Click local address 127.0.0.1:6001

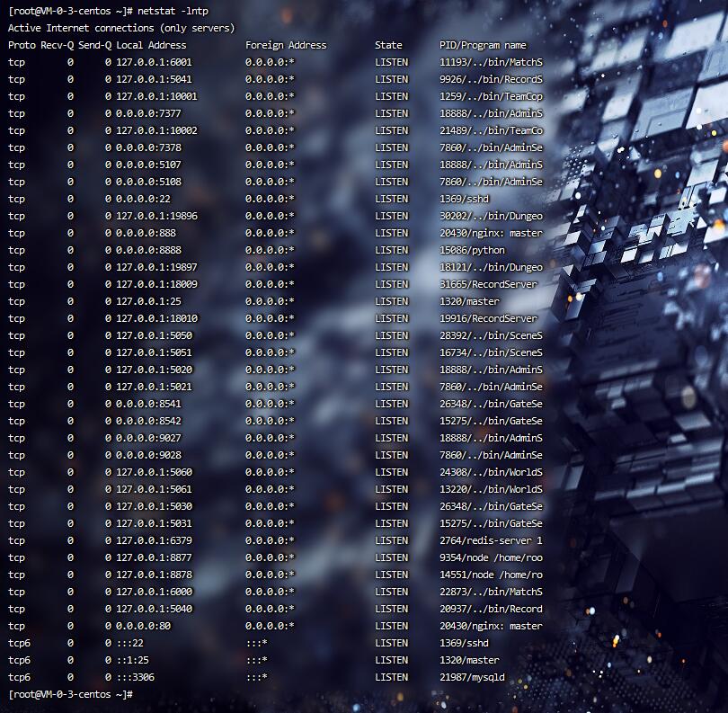coord(154,62)
